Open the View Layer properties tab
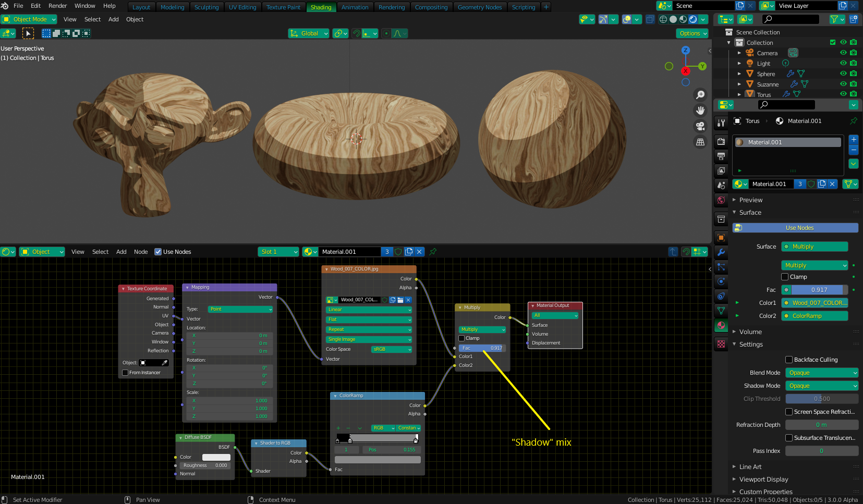The width and height of the screenshot is (863, 504). click(721, 170)
